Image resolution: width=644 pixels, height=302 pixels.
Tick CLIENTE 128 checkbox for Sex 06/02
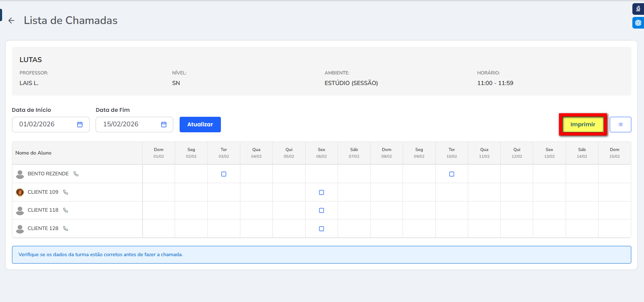click(321, 229)
